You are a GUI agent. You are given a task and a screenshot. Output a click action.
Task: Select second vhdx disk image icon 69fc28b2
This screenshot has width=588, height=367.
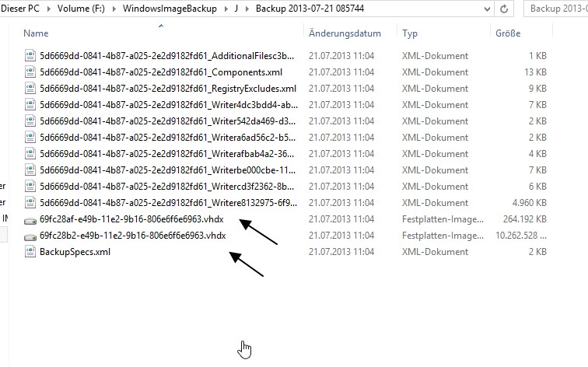[30, 236]
